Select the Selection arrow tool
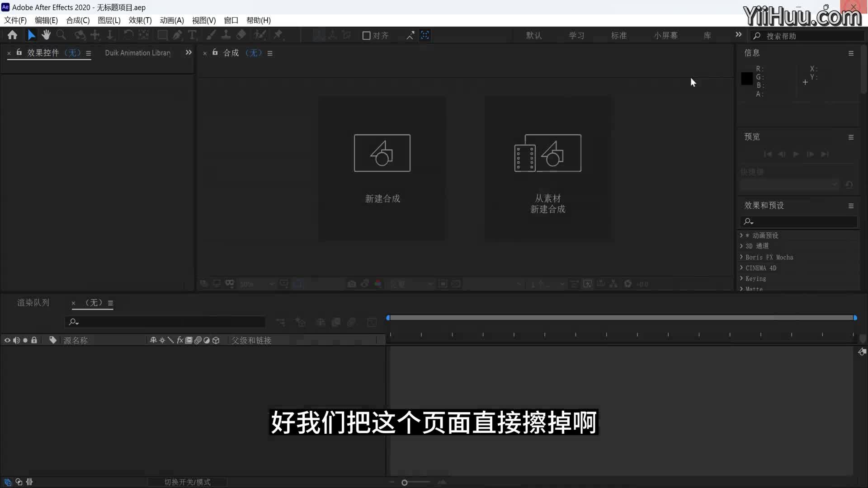This screenshot has width=868, height=488. pos(31,35)
